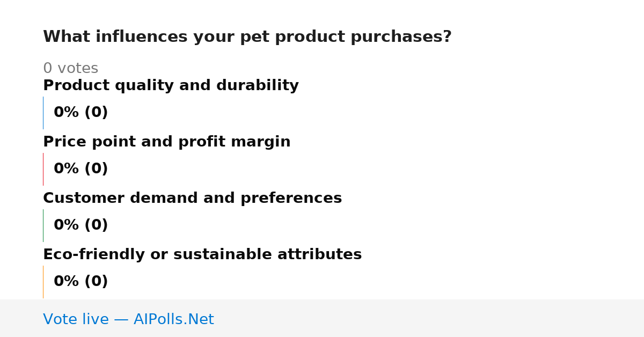Click the orange bar for eco-friendly attributes
The height and width of the screenshot is (337, 644).
[x=43, y=282]
